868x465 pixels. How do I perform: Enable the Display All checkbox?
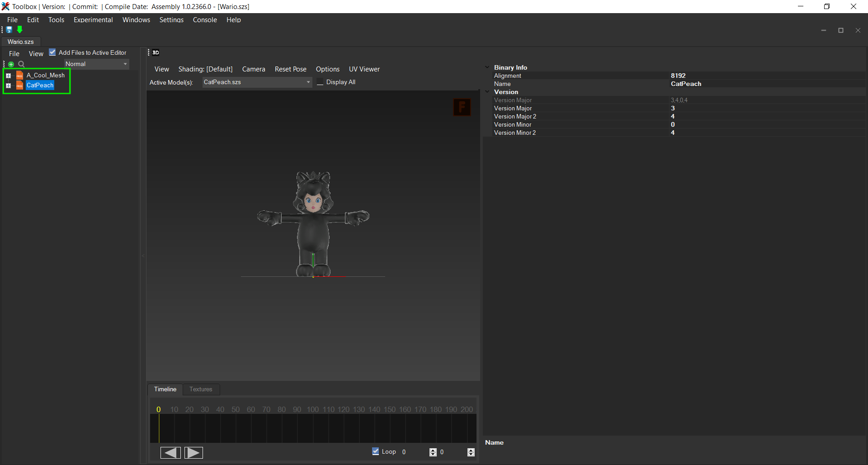[x=321, y=82]
